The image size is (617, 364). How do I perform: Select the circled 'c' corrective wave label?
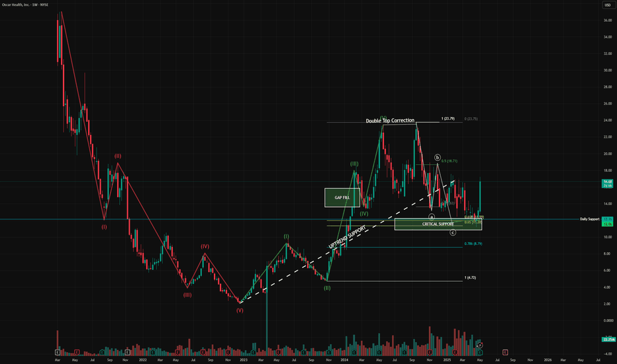tap(453, 232)
